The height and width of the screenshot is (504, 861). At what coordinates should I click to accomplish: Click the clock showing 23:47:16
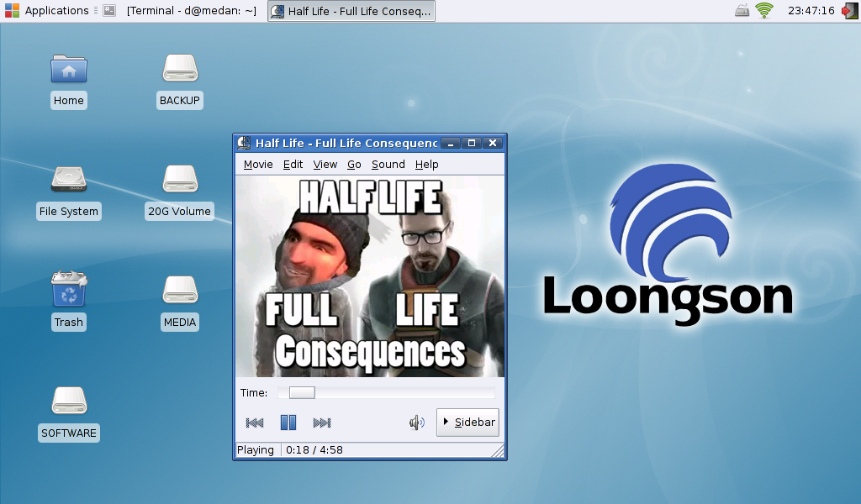[811, 10]
